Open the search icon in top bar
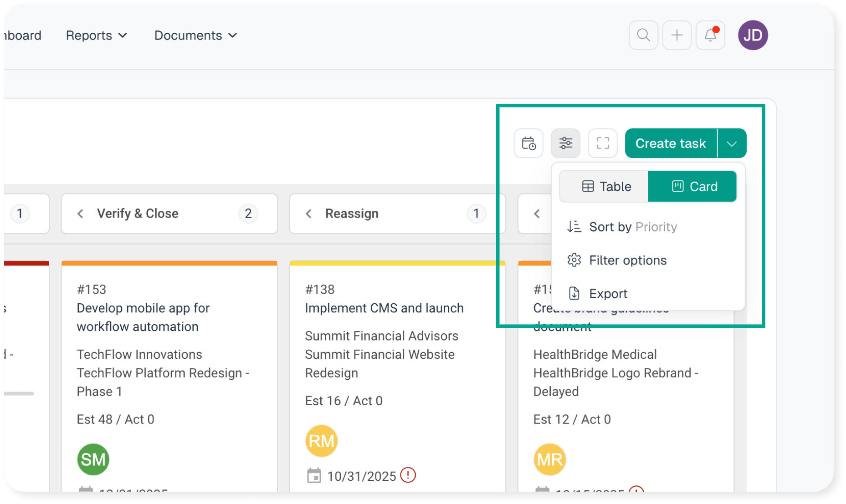 pos(643,35)
